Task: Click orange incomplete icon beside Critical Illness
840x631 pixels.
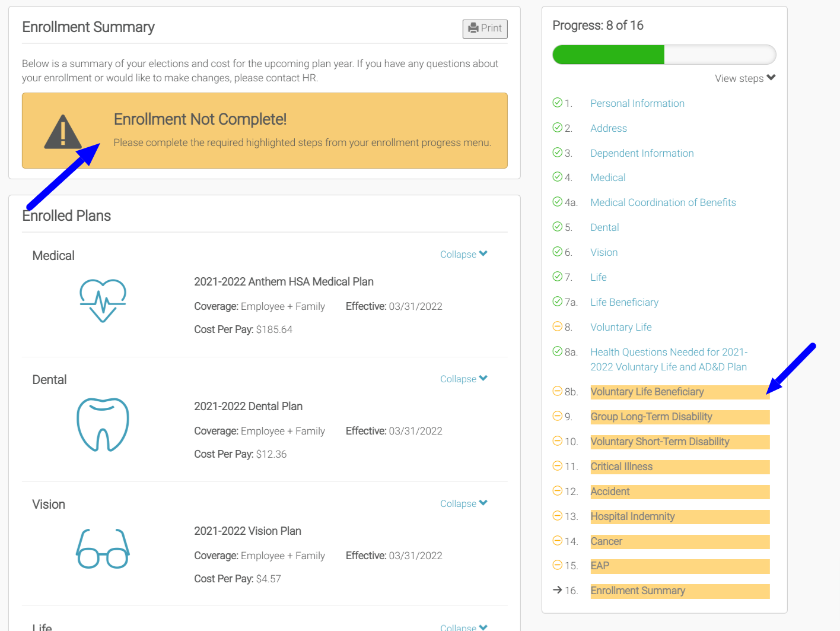Action: click(x=557, y=466)
